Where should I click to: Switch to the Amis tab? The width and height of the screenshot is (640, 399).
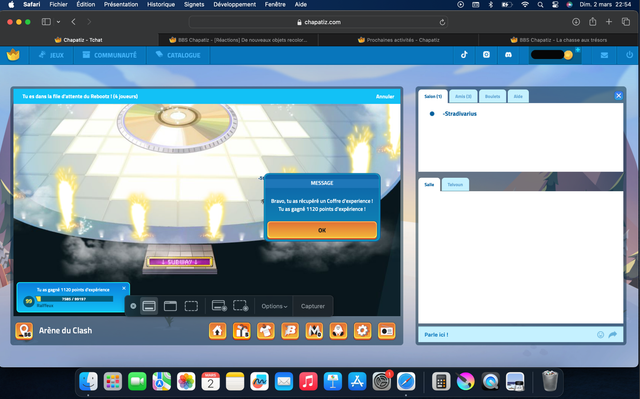click(x=463, y=96)
